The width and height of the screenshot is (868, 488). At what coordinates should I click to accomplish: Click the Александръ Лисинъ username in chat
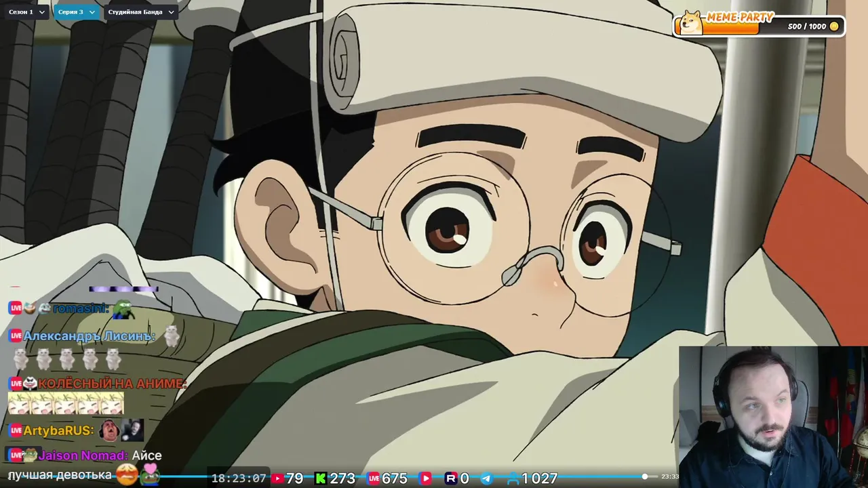[89, 335]
